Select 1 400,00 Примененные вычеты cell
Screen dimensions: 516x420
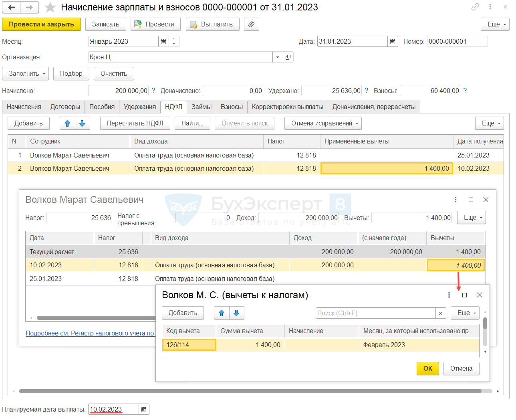[387, 168]
